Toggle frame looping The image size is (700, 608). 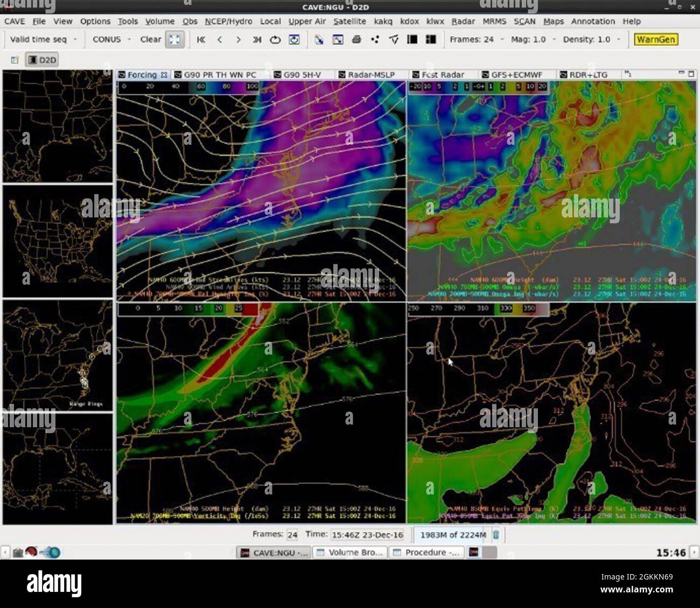[x=275, y=39]
